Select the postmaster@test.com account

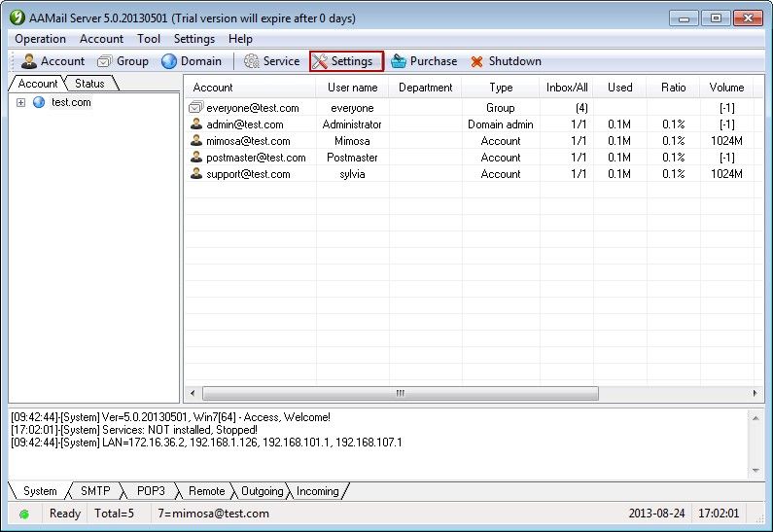pyautogui.click(x=474, y=158)
